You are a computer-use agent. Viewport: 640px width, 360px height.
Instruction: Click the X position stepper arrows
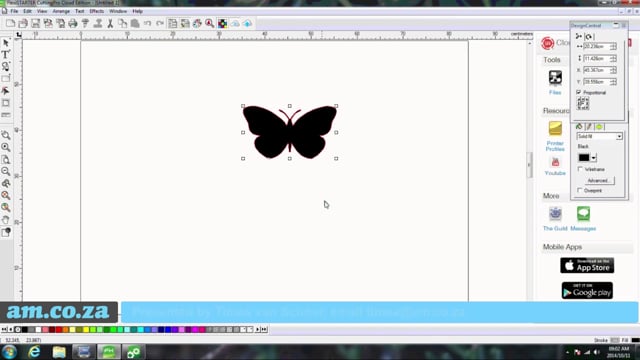coord(613,71)
